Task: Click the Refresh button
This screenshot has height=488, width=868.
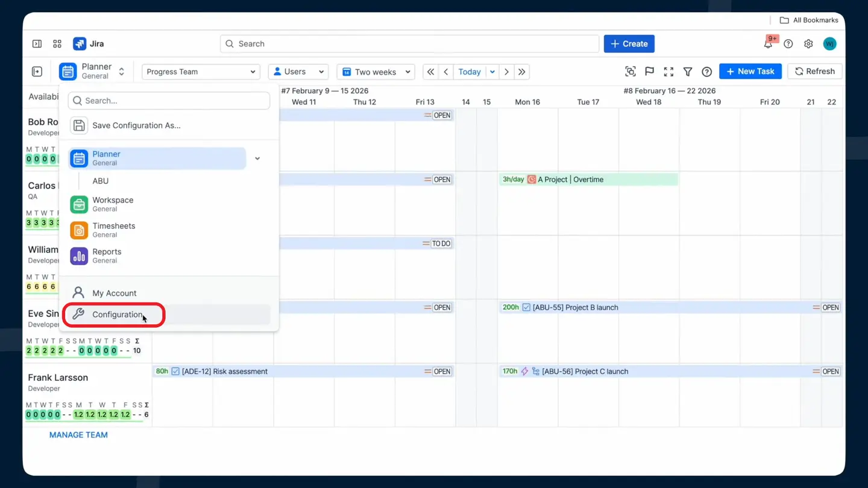Action: click(x=815, y=72)
